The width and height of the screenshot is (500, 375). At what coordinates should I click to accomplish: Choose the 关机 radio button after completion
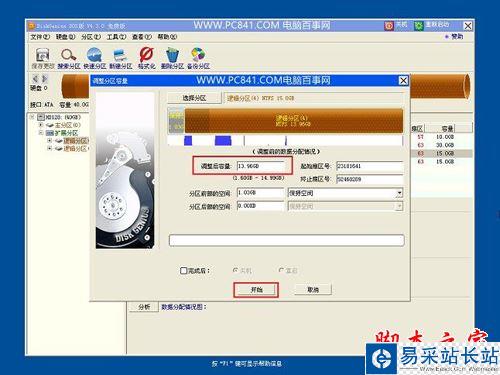point(235,270)
